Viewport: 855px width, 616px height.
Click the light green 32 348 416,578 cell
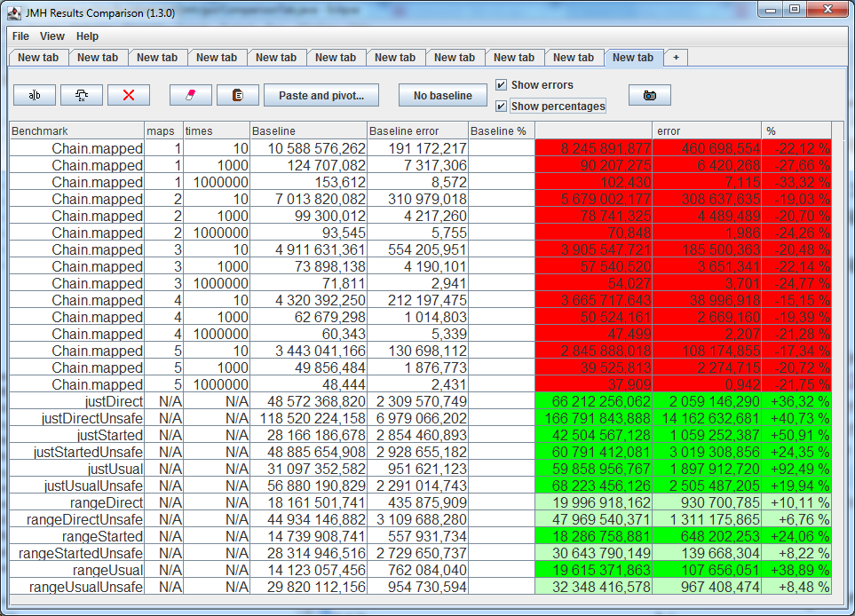click(x=593, y=587)
